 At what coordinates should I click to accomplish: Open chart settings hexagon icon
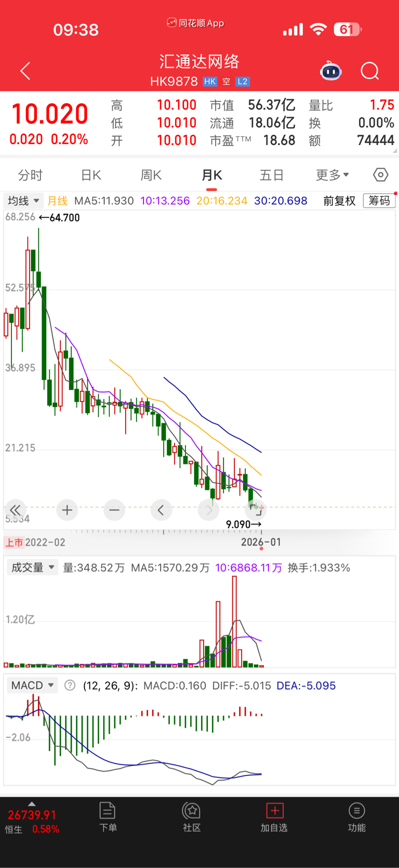tap(381, 175)
